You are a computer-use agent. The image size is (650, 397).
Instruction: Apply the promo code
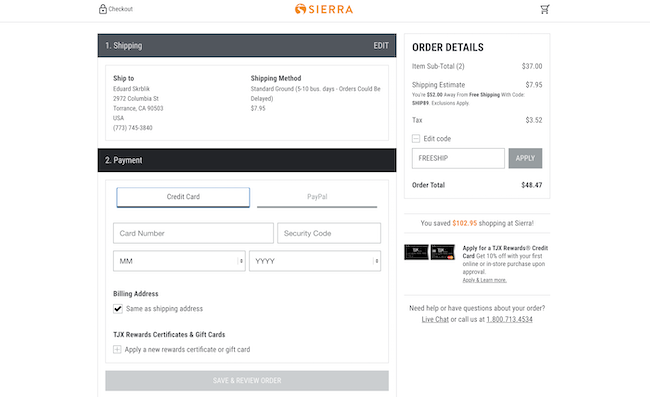(525, 158)
